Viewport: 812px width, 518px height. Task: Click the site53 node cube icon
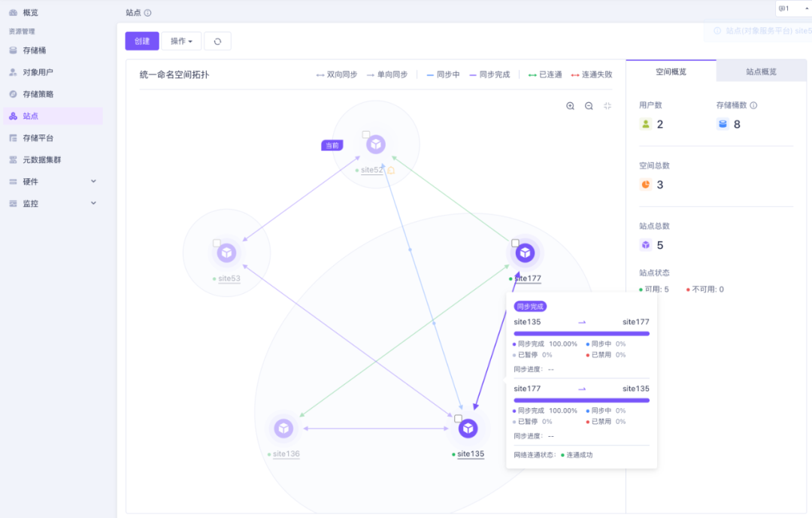pos(226,253)
